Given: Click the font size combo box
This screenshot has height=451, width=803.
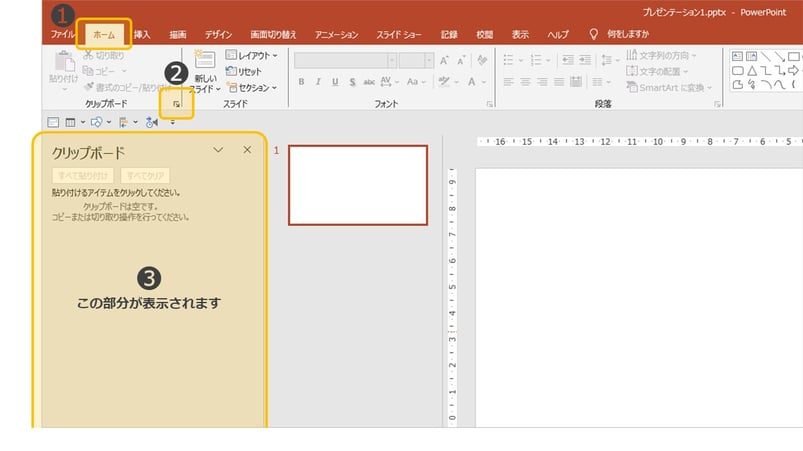Looking at the screenshot, I should (x=416, y=60).
